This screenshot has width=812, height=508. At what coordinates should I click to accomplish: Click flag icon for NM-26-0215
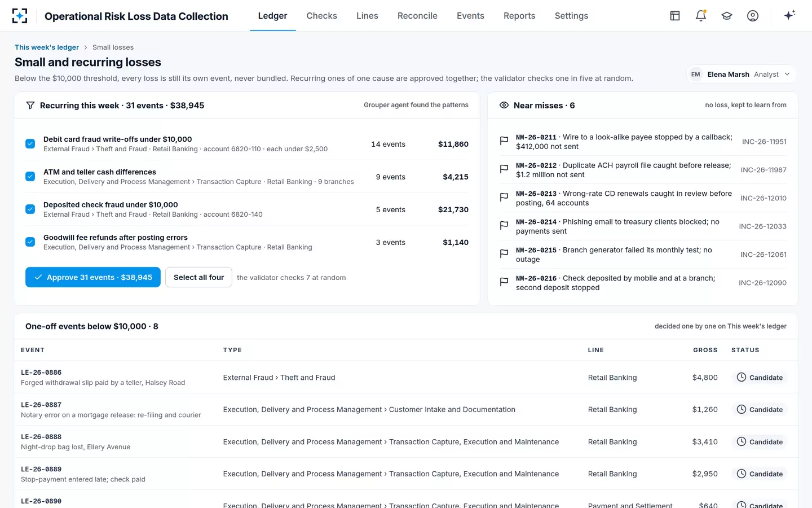point(504,254)
